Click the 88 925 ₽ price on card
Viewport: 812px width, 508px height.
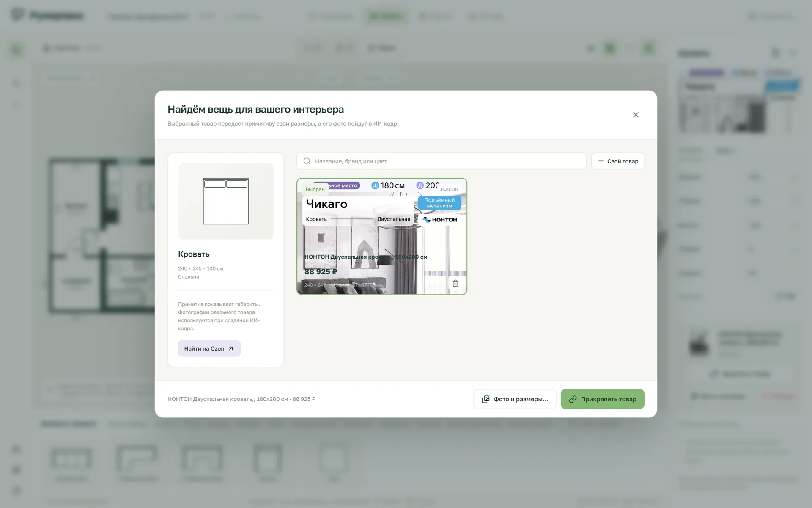click(x=321, y=272)
